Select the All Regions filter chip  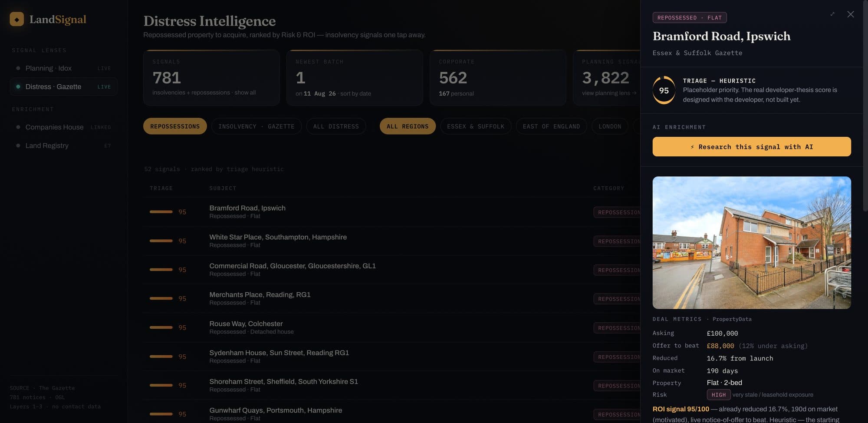[408, 126]
